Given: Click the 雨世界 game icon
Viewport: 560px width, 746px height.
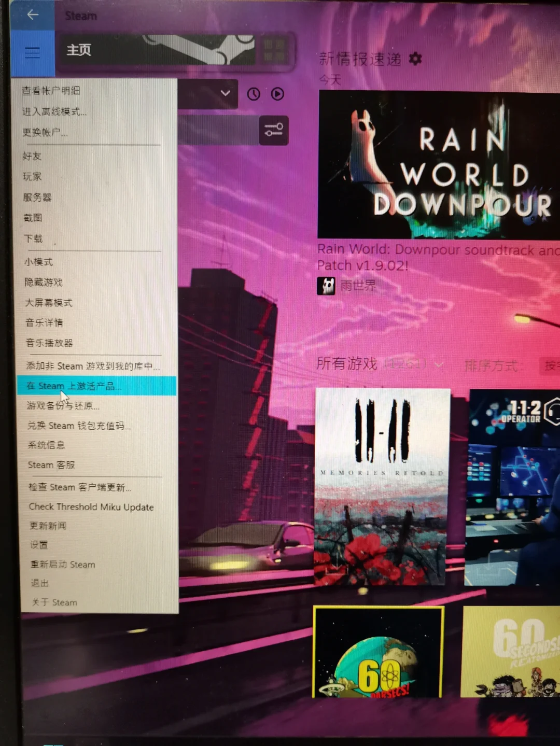Looking at the screenshot, I should tap(326, 286).
